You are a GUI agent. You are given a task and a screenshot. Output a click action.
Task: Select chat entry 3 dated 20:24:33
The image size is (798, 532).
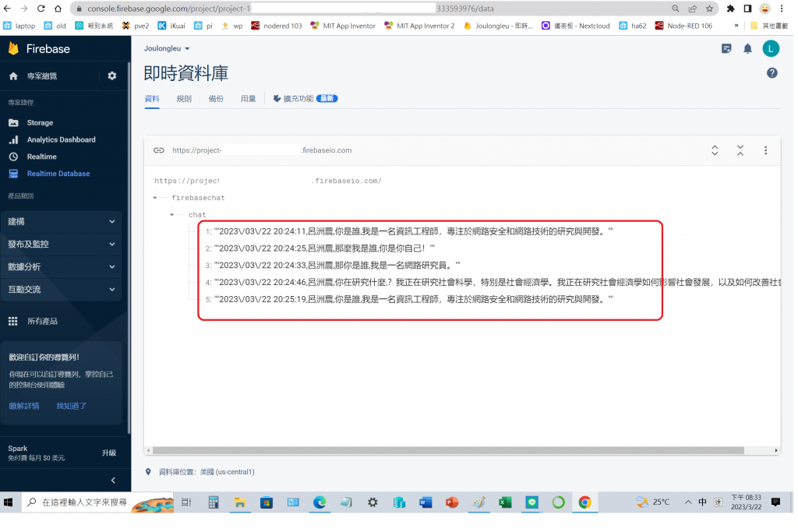pyautogui.click(x=333, y=265)
